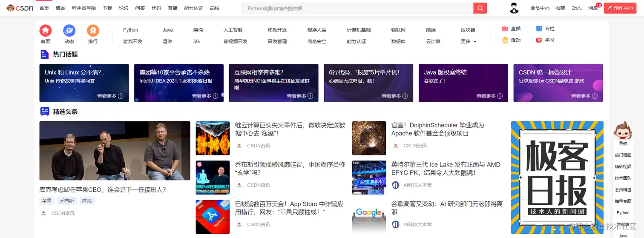Click the 直播 camera icon on right
The image size is (644, 238).
505,29
